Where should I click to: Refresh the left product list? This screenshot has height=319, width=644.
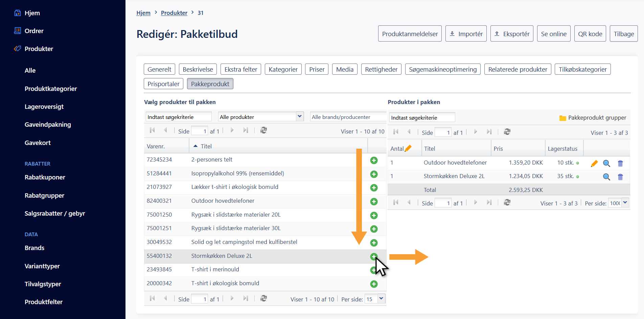tap(263, 130)
